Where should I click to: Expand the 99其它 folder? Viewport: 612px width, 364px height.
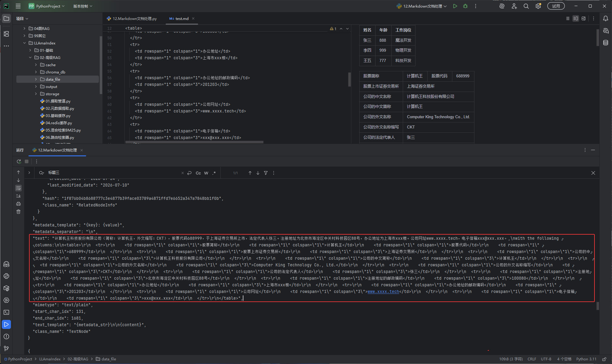pos(24,36)
